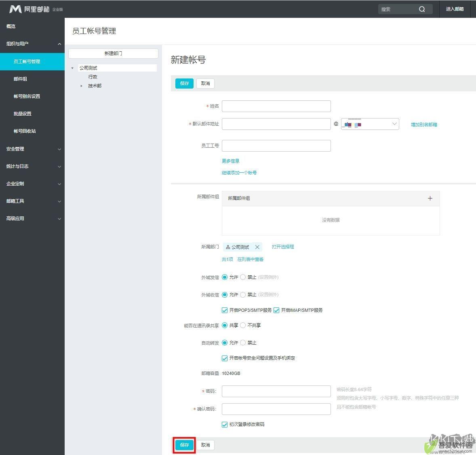
Task: Open the email domain dropdown
Action: point(370,124)
